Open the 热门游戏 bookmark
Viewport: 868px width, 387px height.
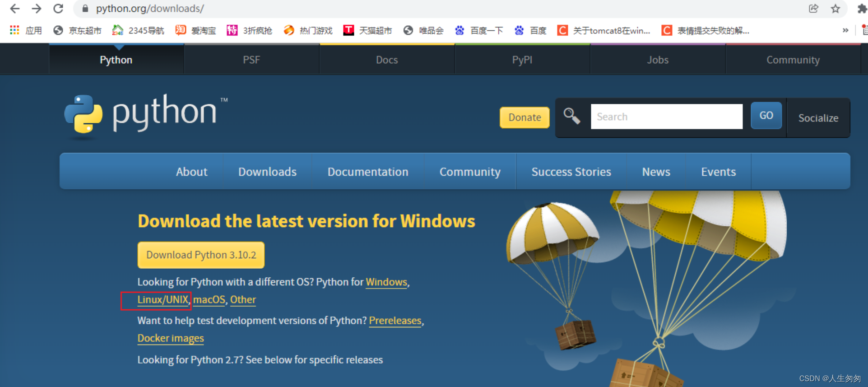tap(308, 30)
